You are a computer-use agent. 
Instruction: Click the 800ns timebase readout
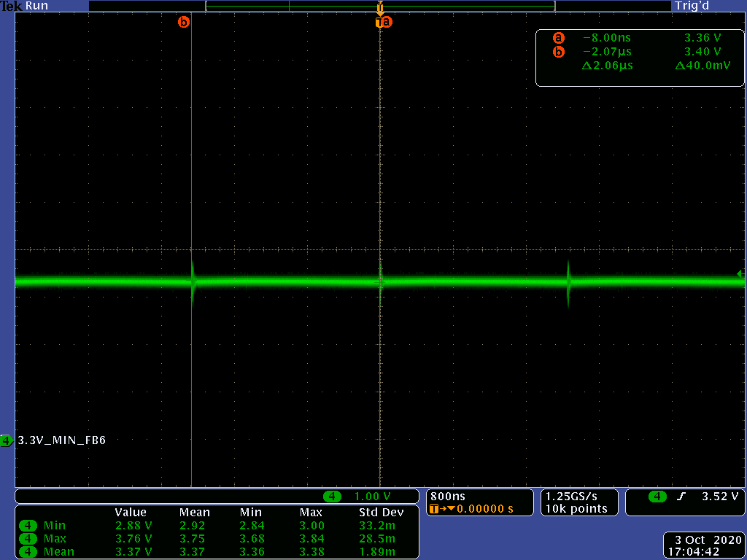coord(448,497)
